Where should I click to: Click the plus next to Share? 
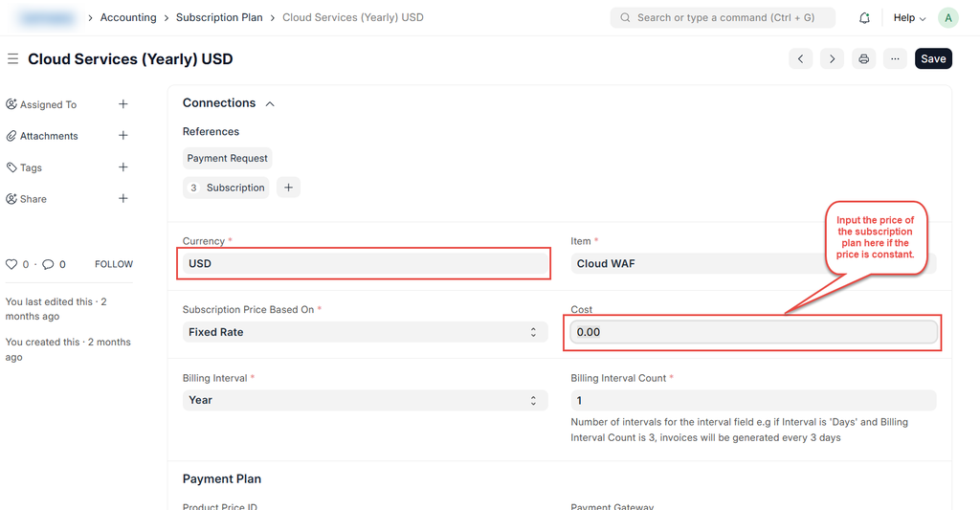[122, 199]
